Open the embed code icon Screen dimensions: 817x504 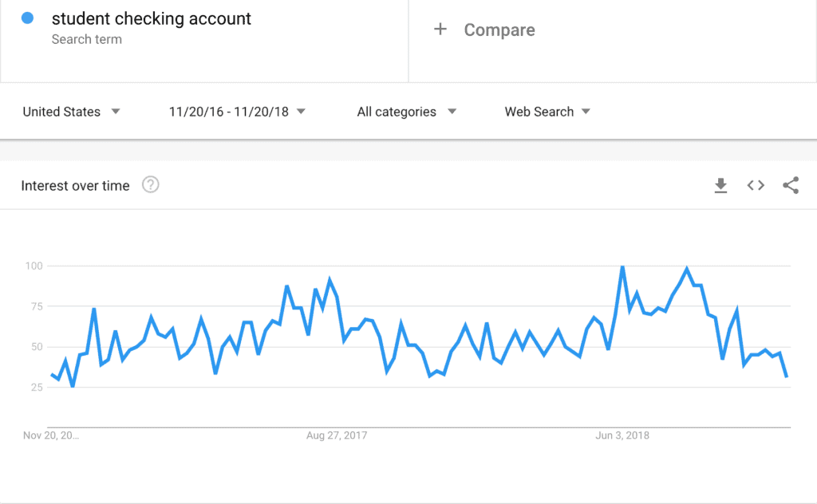[756, 185]
